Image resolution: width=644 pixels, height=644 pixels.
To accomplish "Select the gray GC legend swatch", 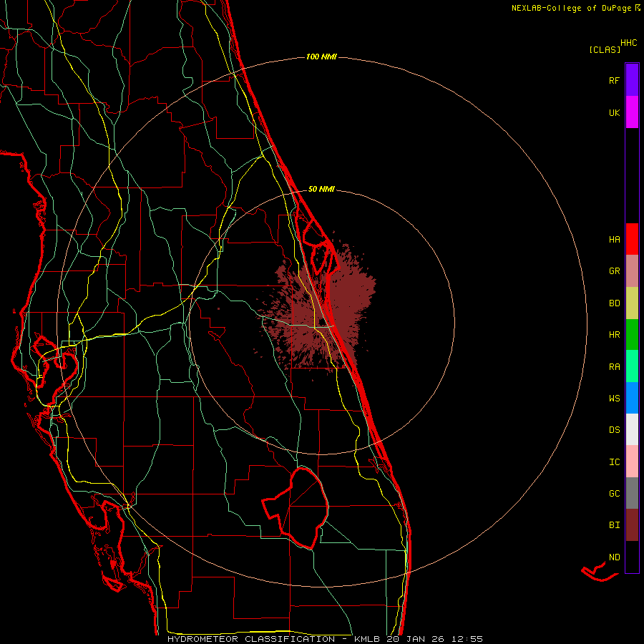I will 632,493.
